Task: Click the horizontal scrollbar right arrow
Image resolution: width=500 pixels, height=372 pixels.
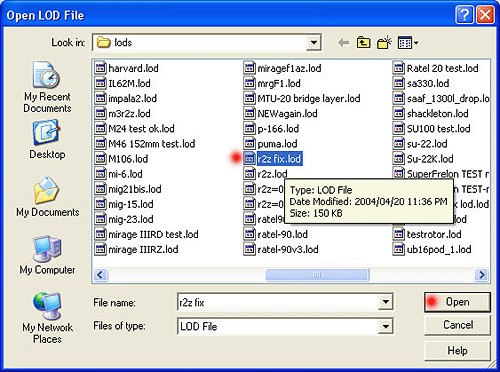Action: pos(482,275)
